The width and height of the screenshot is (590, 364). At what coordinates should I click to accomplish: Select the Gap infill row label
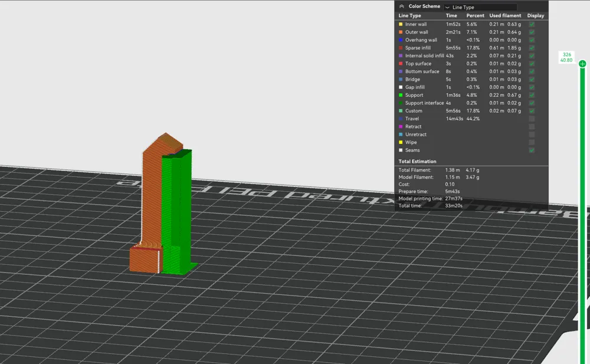415,87
